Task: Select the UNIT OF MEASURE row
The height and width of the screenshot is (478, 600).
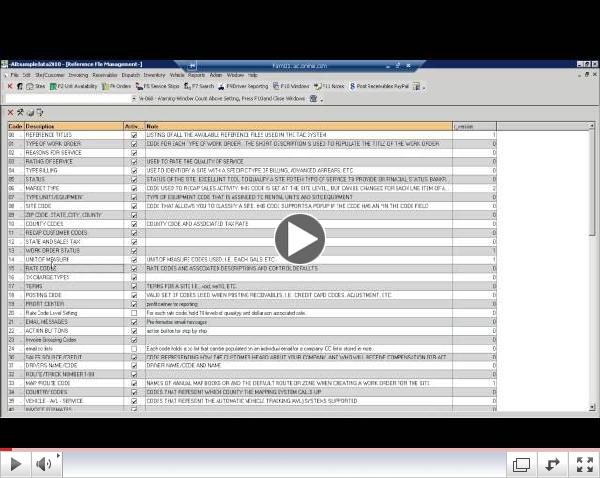Action: click(252, 259)
